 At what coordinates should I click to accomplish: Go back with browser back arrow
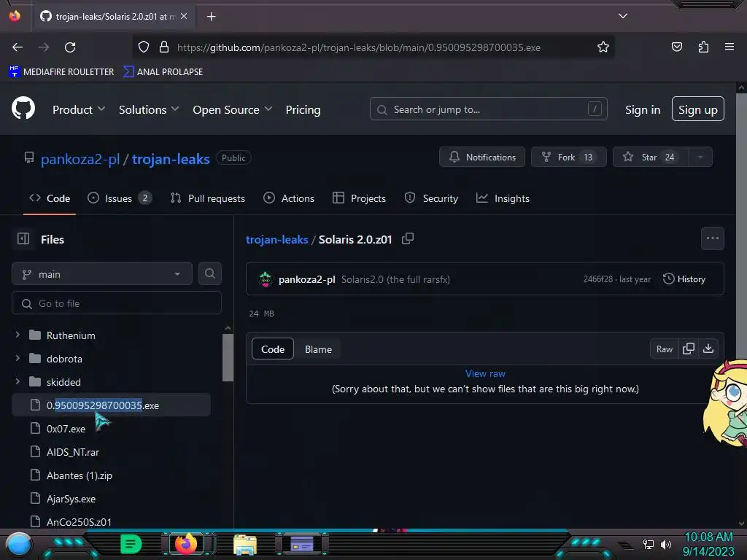tap(18, 47)
